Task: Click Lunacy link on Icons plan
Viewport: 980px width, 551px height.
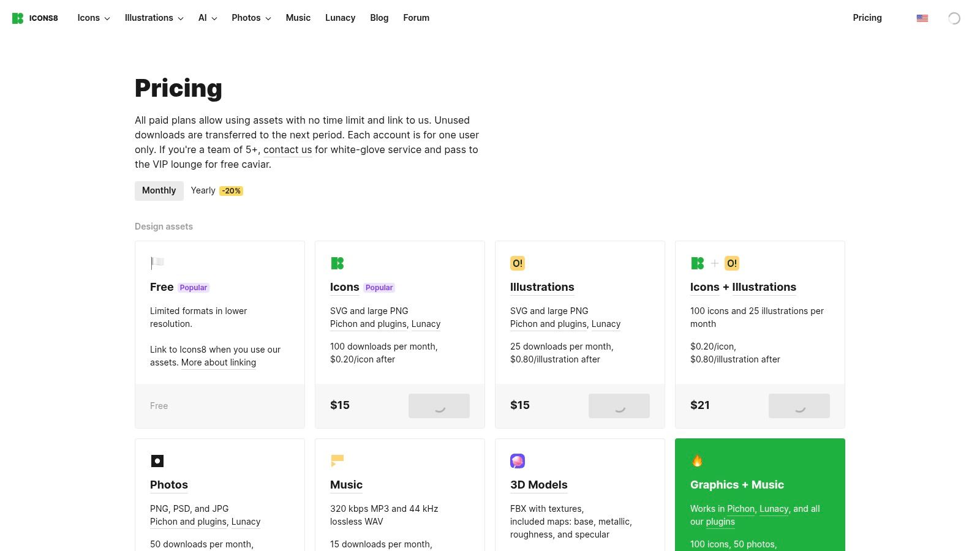Action: tap(426, 324)
